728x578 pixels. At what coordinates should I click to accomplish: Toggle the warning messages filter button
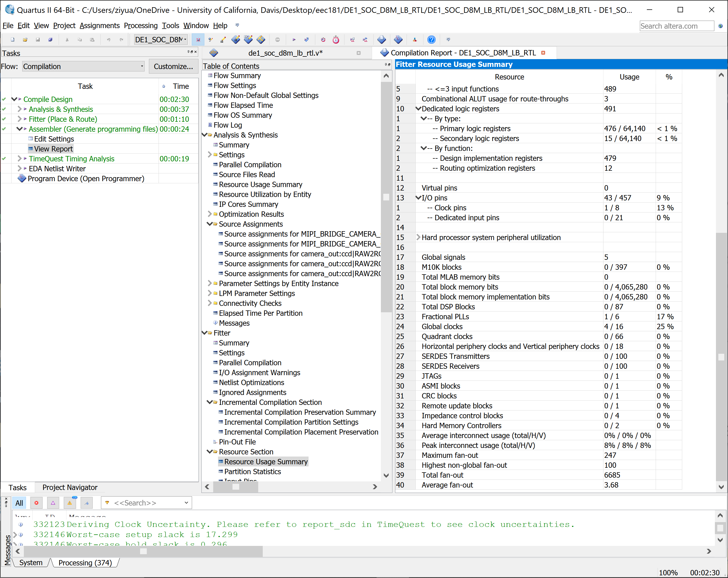pyautogui.click(x=70, y=503)
